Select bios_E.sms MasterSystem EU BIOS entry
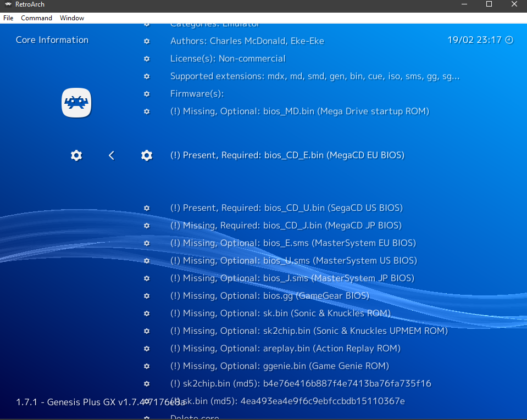The width and height of the screenshot is (527, 420). 293,243
